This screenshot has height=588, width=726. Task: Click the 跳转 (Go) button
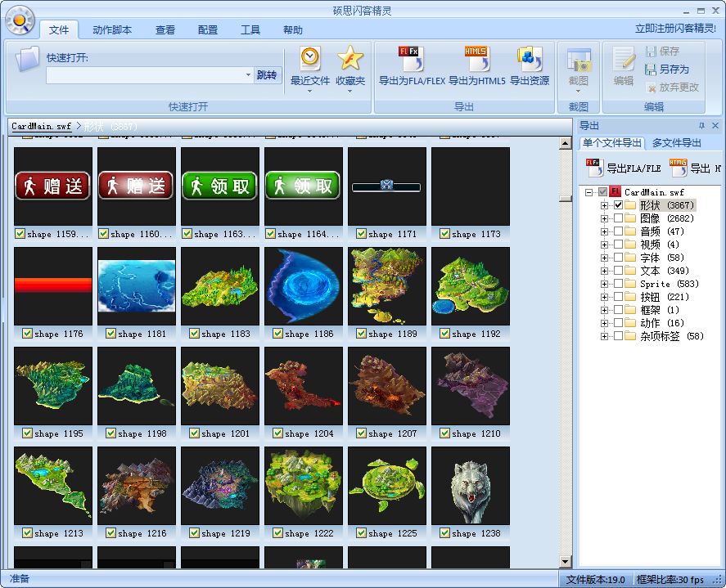coord(267,75)
